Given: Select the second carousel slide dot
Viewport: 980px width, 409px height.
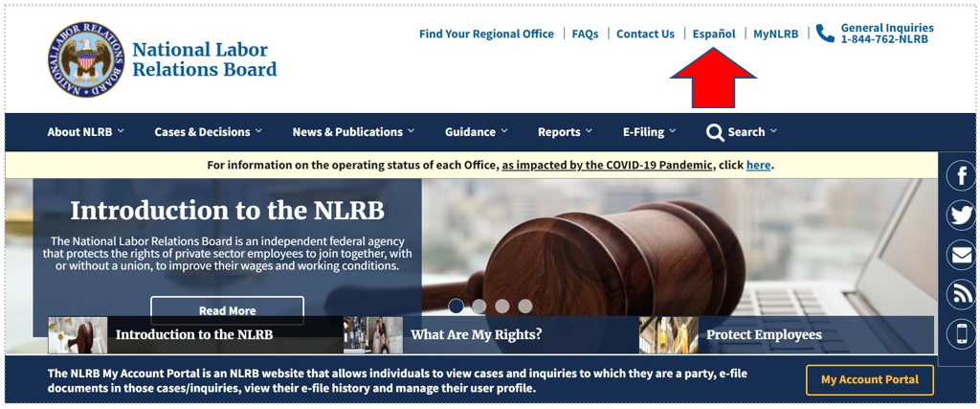Looking at the screenshot, I should coord(479,306).
